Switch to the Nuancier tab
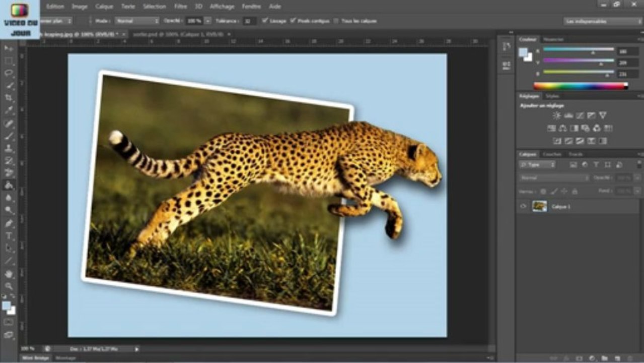 [x=554, y=39]
